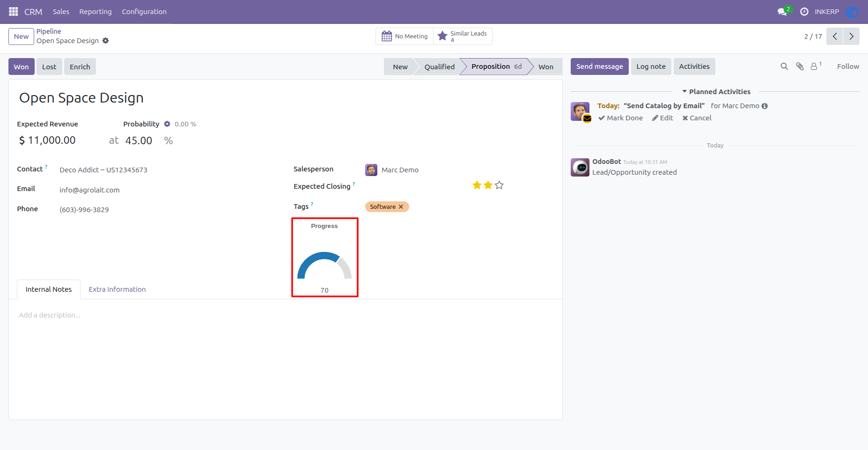The width and height of the screenshot is (868, 450).
Task: Collapse the Planned Activities section
Action: click(x=716, y=92)
